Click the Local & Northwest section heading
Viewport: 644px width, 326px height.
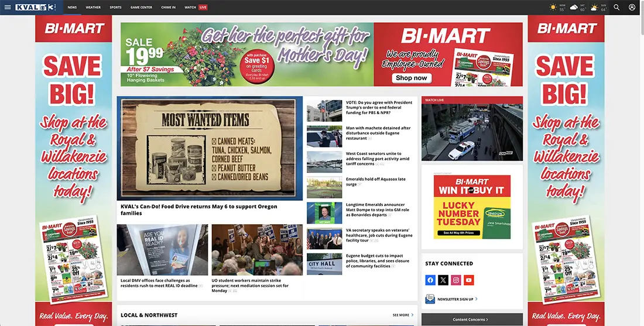tap(149, 315)
